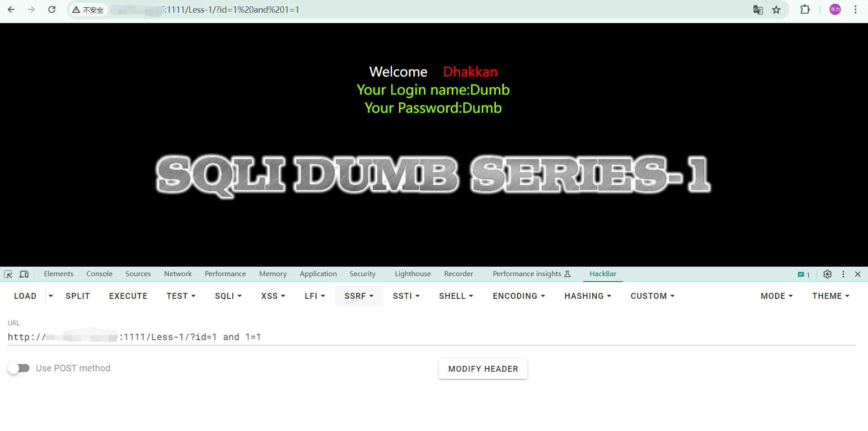
Task: Open the TEST dropdown
Action: click(x=181, y=296)
